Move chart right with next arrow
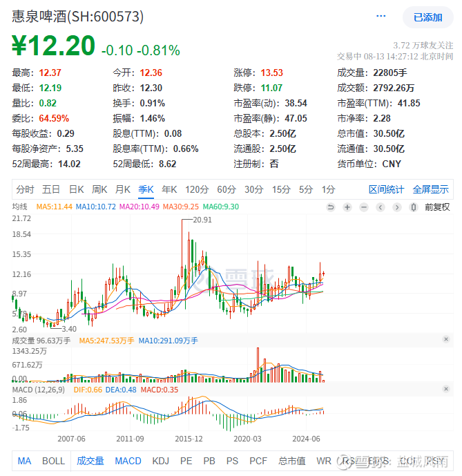This screenshot has height=476, width=462. pos(396,207)
